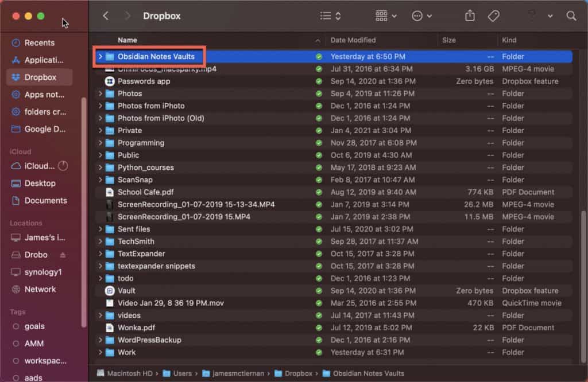Open the 'folders cr...' smart folder
The width and height of the screenshot is (588, 382).
(40, 112)
